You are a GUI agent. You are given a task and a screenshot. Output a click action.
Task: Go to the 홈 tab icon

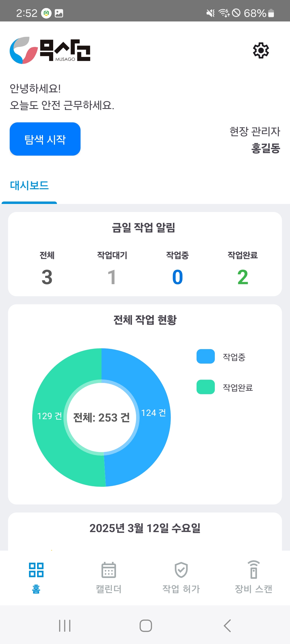coord(36,570)
